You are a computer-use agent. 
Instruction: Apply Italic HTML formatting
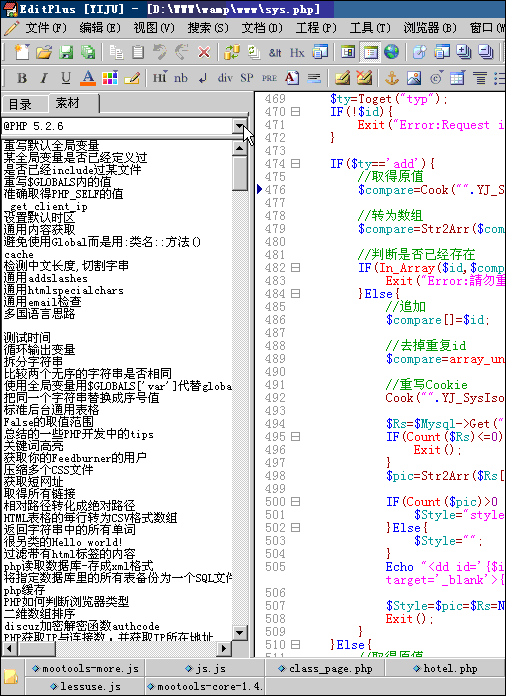[x=44, y=79]
